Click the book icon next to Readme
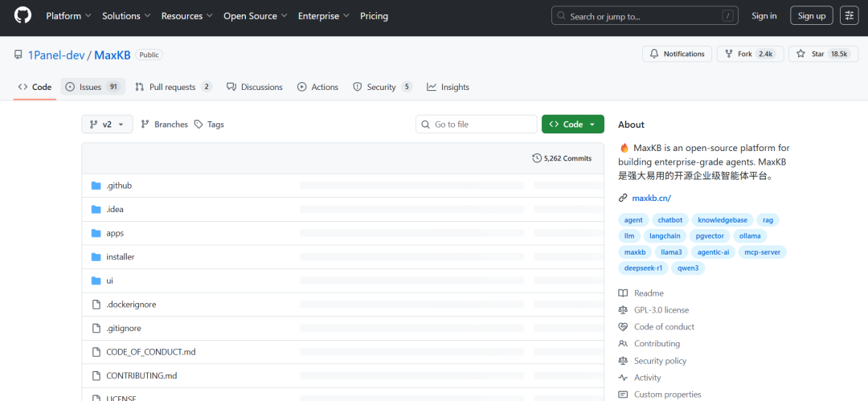 click(x=624, y=293)
